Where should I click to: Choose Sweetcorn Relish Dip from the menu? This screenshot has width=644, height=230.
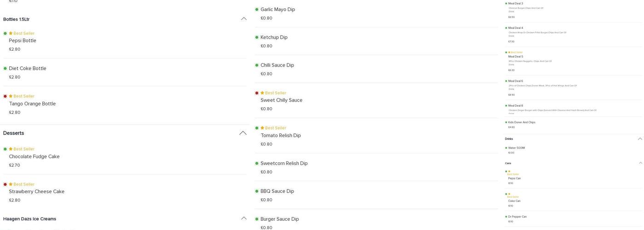(x=284, y=163)
